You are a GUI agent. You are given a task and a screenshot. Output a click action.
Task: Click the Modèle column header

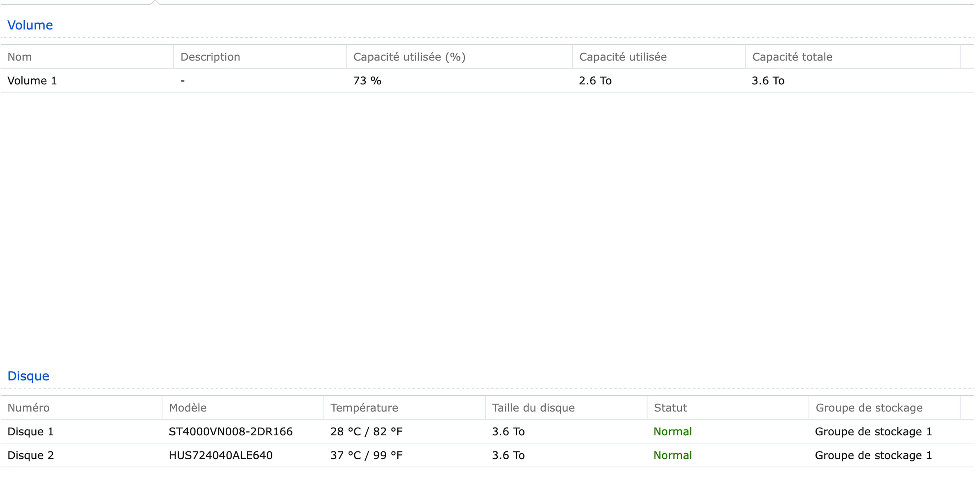click(x=188, y=408)
